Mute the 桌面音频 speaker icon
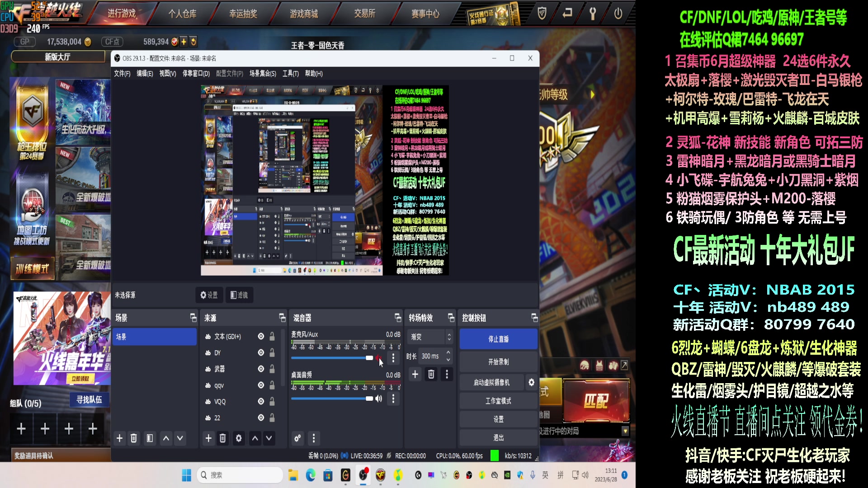The width and height of the screenshot is (868, 488). coord(379,399)
